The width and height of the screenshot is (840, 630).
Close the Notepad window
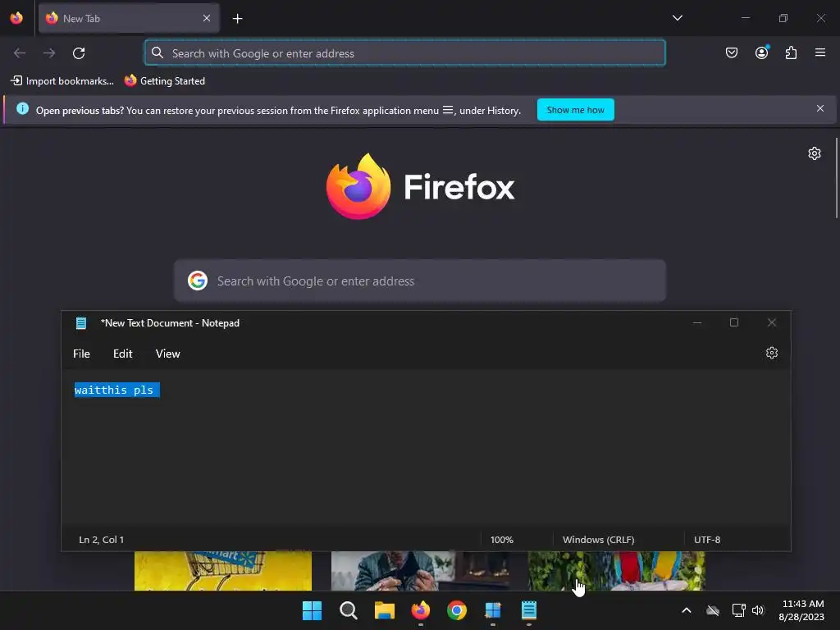[771, 322]
